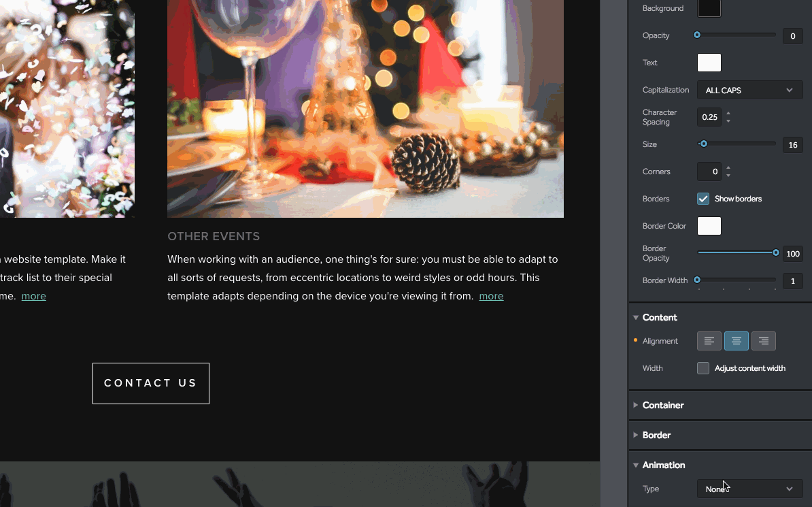Increase Character Spacing with up arrow
The height and width of the screenshot is (507, 812).
(x=728, y=113)
